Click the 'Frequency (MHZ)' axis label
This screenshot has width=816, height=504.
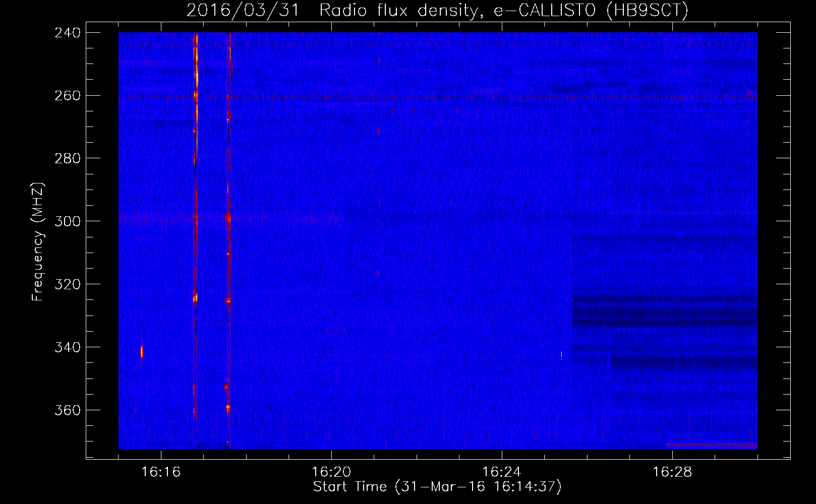point(38,242)
